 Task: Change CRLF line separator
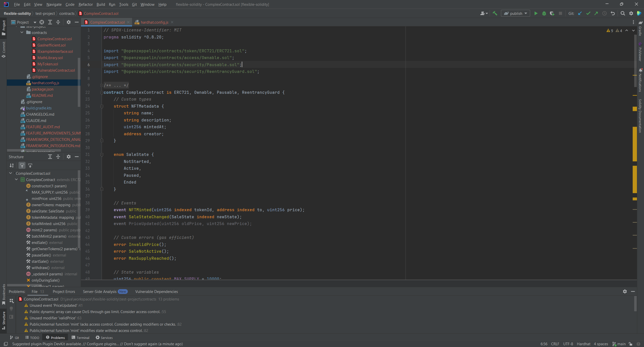[x=555, y=344]
